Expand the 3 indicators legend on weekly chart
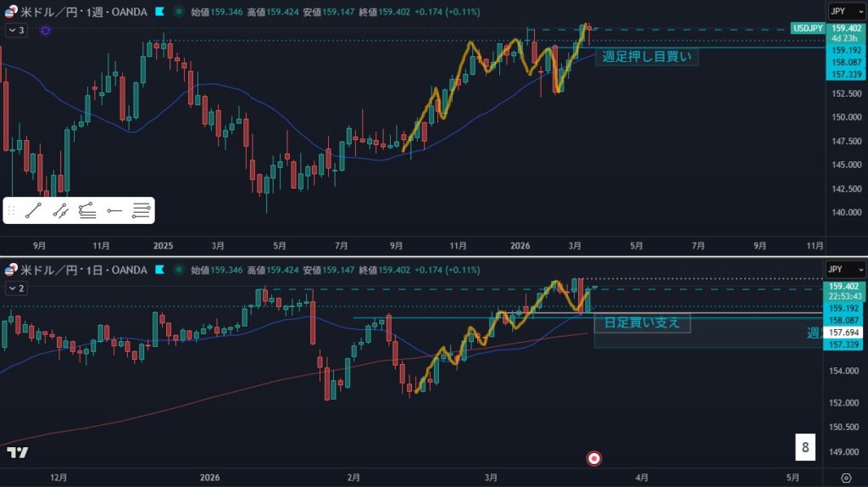This screenshot has width=868, height=487. [16, 31]
